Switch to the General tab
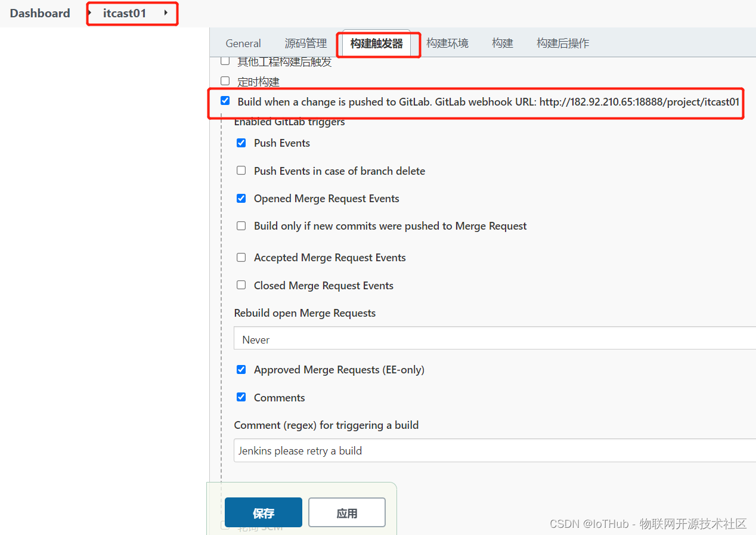 [x=243, y=44]
